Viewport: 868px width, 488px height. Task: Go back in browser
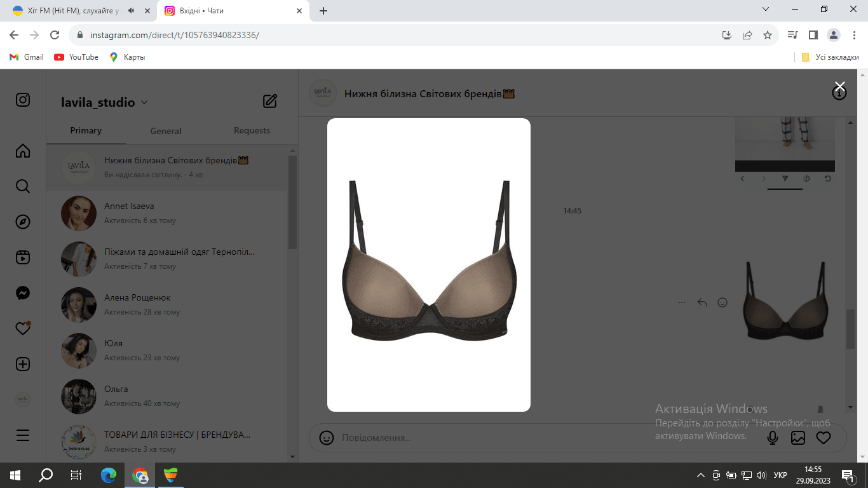tap(14, 35)
